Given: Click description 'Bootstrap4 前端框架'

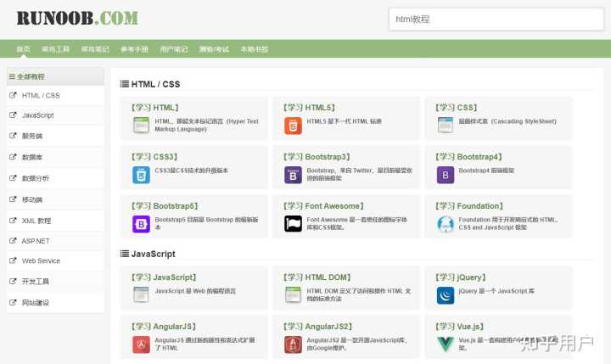Looking at the screenshot, I should pos(486,171).
